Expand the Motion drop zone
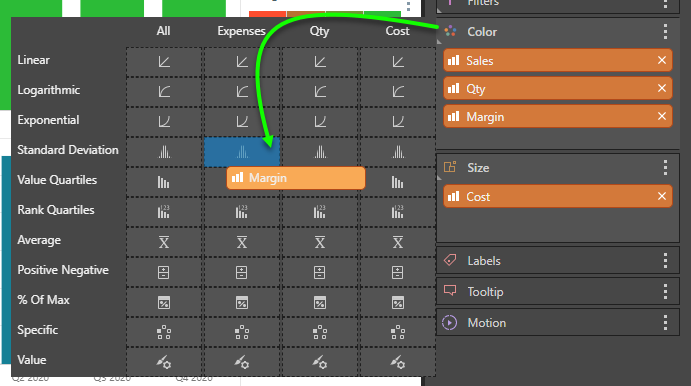This screenshot has width=691, height=386. click(557, 323)
